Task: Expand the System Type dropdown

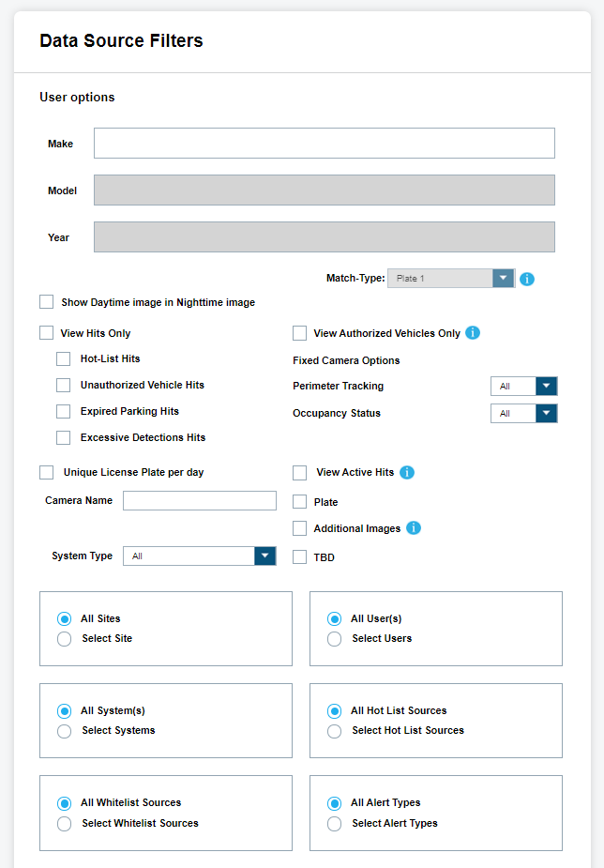Action: point(199,556)
